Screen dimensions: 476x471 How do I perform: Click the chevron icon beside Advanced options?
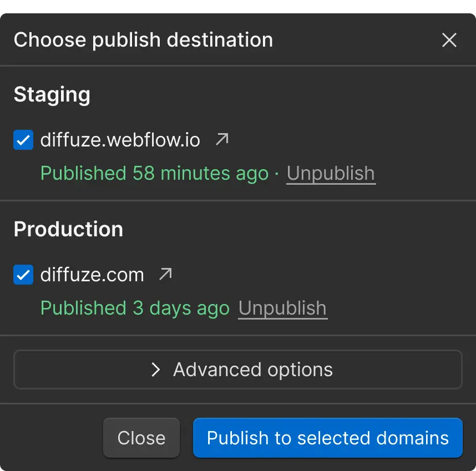click(156, 369)
